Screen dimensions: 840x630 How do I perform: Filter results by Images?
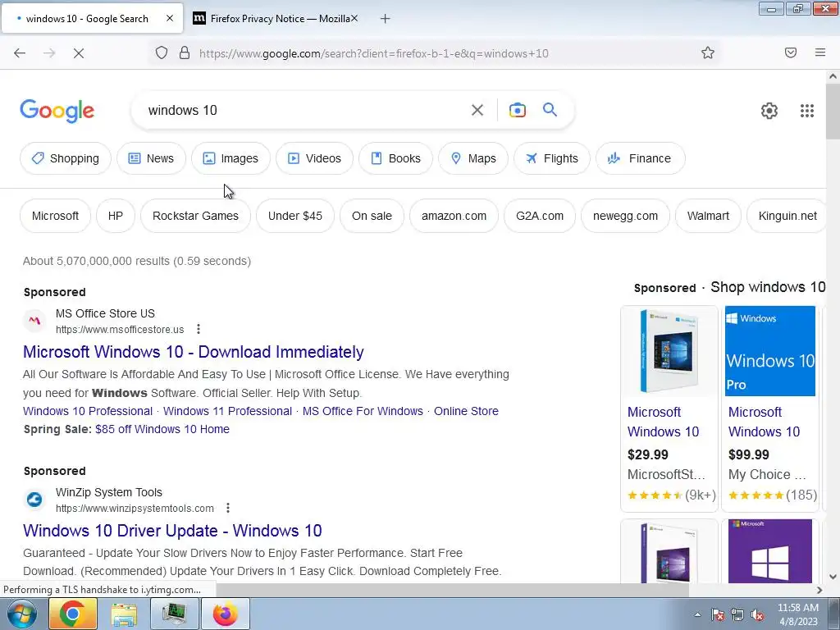231,158
